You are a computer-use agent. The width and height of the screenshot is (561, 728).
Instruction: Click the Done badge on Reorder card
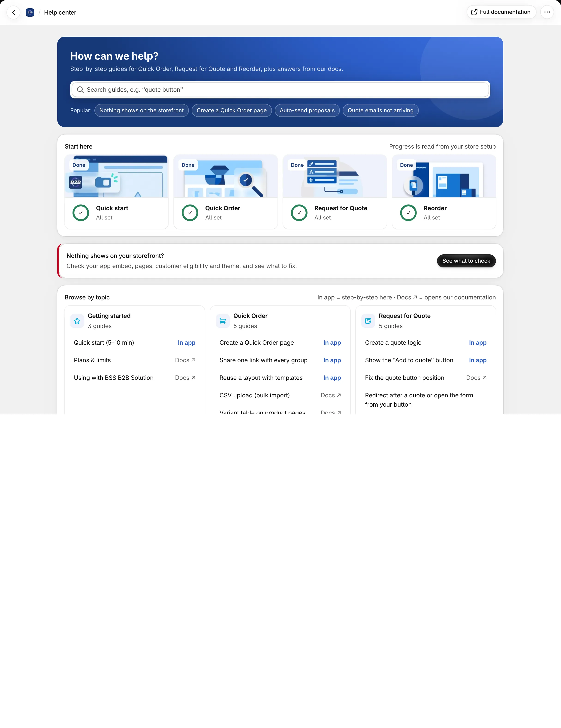pos(406,165)
